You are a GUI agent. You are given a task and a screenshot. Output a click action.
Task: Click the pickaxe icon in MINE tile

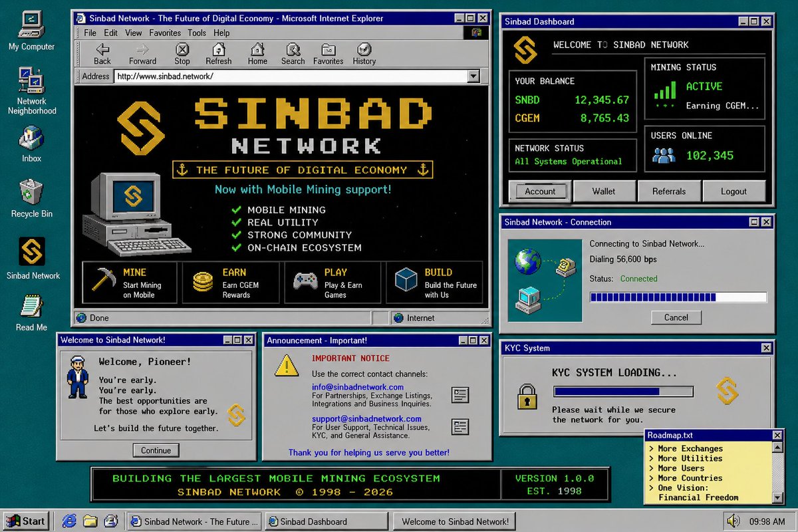103,279
